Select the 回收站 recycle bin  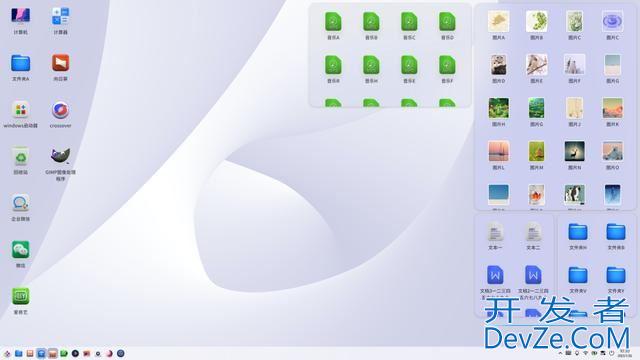click(20, 157)
